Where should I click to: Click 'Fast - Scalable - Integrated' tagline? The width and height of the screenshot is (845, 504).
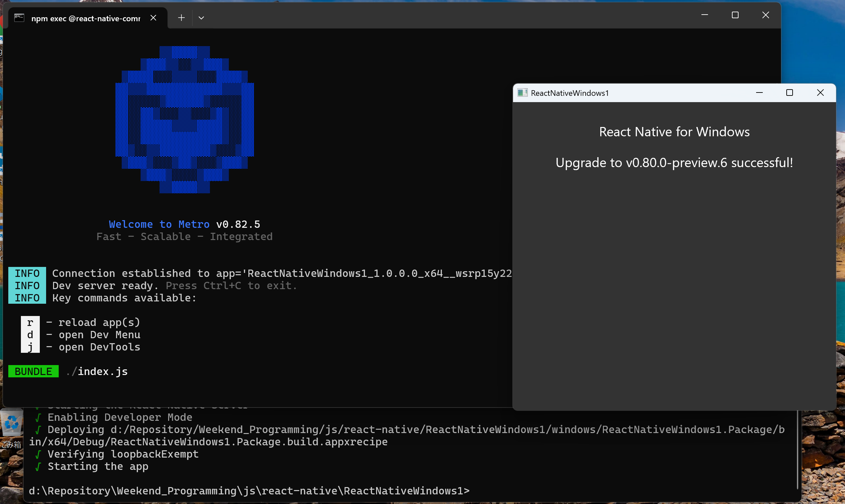pyautogui.click(x=184, y=236)
